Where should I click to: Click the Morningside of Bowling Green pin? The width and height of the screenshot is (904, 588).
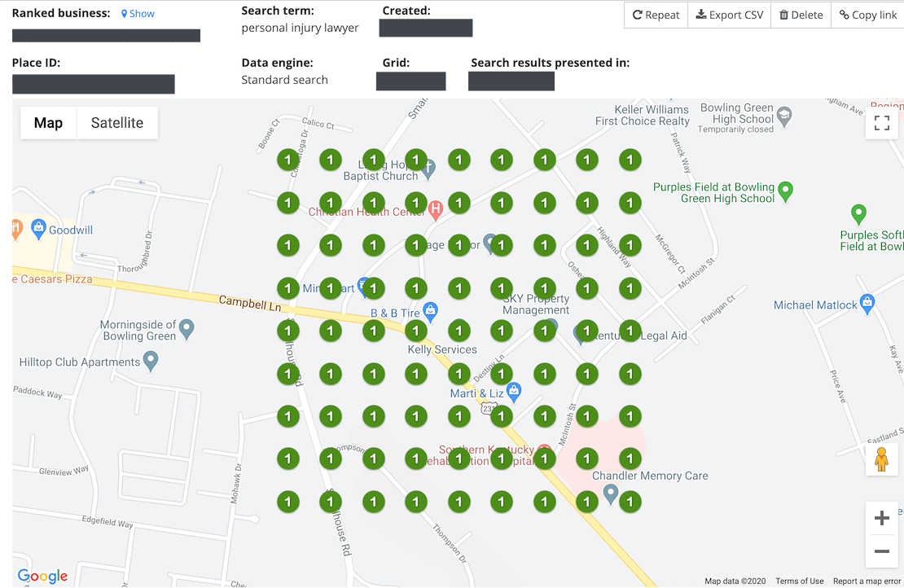[x=187, y=328]
